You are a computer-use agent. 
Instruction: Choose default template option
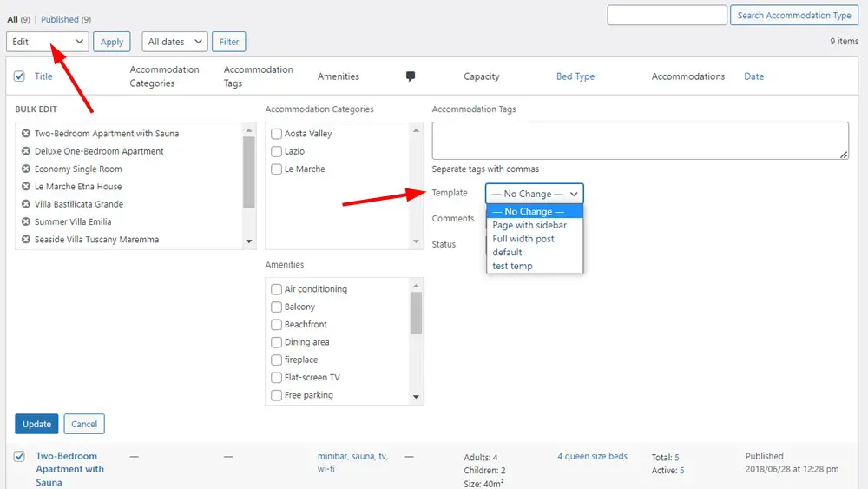534,253
